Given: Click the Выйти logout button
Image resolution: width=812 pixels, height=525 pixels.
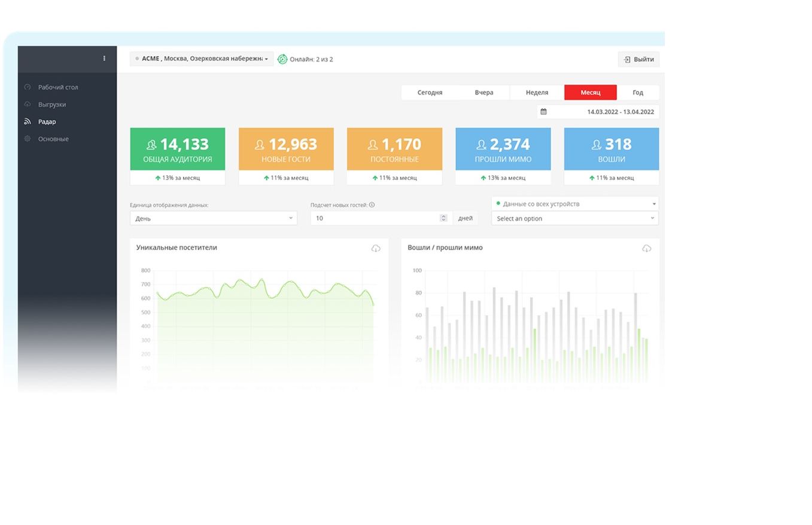Looking at the screenshot, I should [638, 59].
